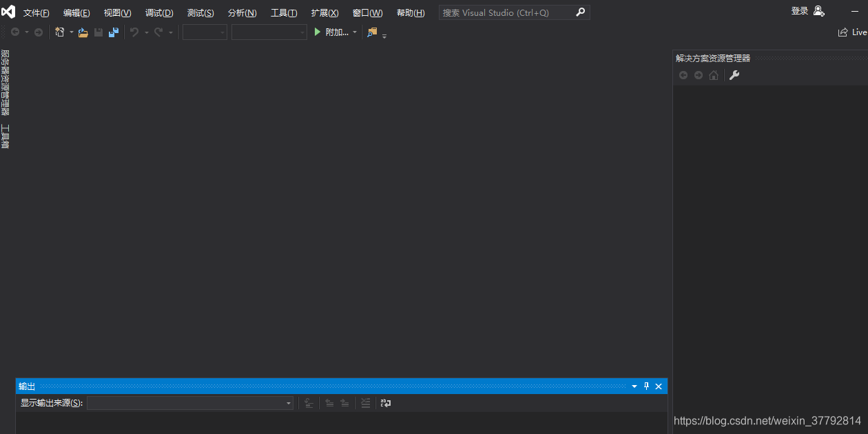868x434 pixels.
Task: Open the 帮助(H) menu
Action: (x=411, y=13)
